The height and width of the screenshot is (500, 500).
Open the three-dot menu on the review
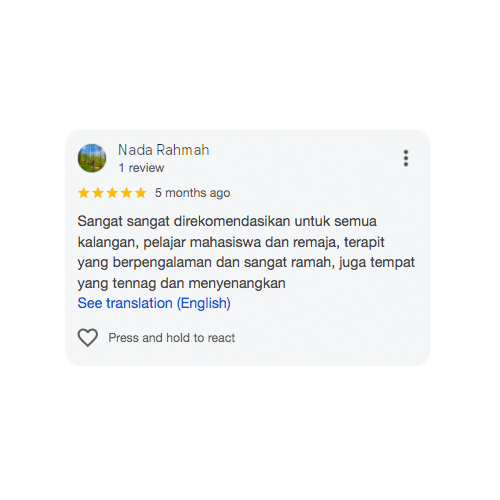click(x=406, y=158)
